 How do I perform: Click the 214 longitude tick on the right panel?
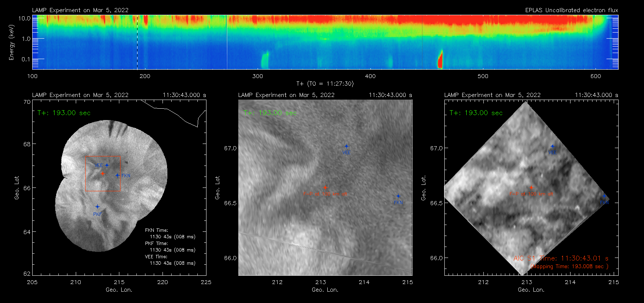pos(570,282)
